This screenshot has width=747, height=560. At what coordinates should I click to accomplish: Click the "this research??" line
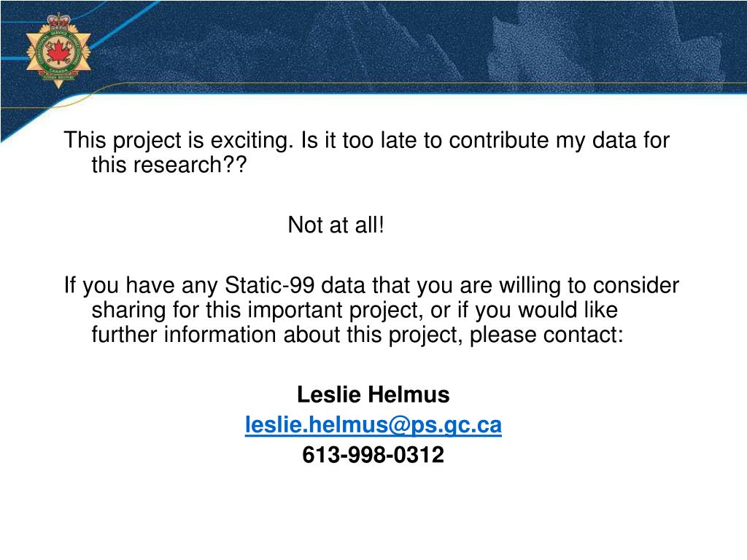pyautogui.click(x=169, y=165)
